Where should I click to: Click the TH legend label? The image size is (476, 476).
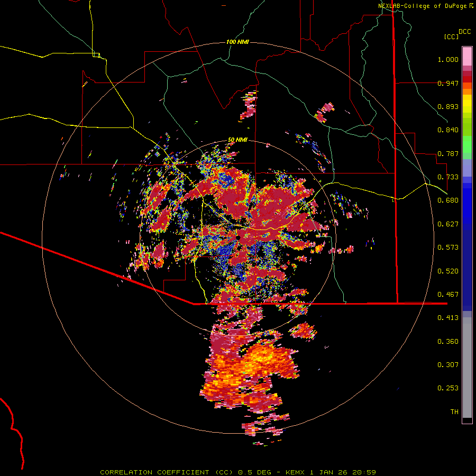(454, 412)
